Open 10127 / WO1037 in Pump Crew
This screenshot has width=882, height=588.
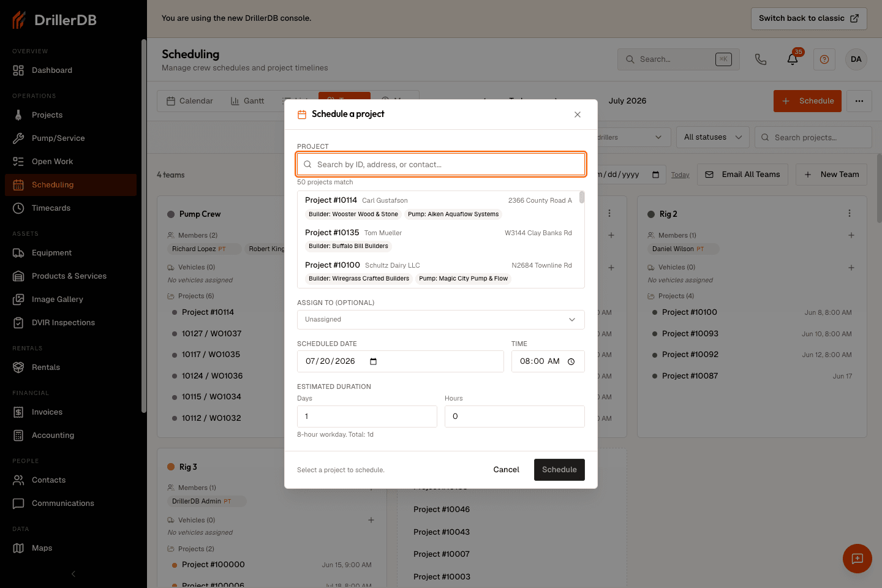point(212,334)
